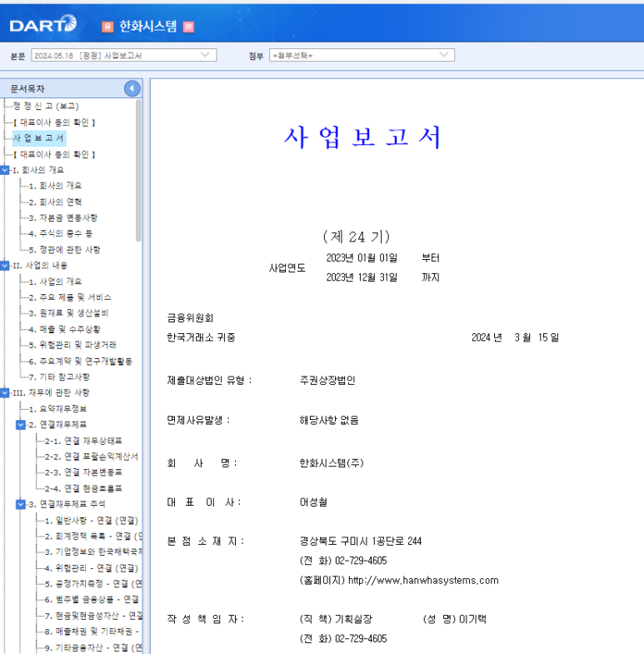The width and height of the screenshot is (644, 654).
Task: Click the 어성철 representative name
Action: pyautogui.click(x=313, y=502)
